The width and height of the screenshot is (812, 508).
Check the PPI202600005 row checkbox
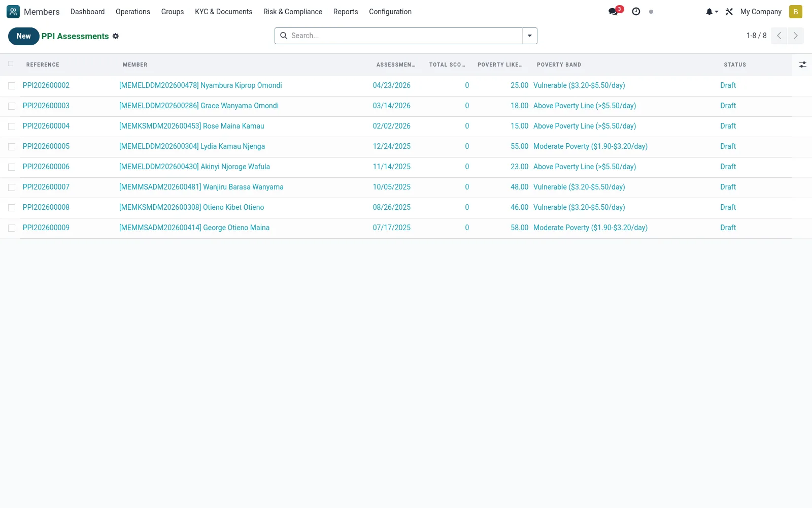[x=12, y=147]
